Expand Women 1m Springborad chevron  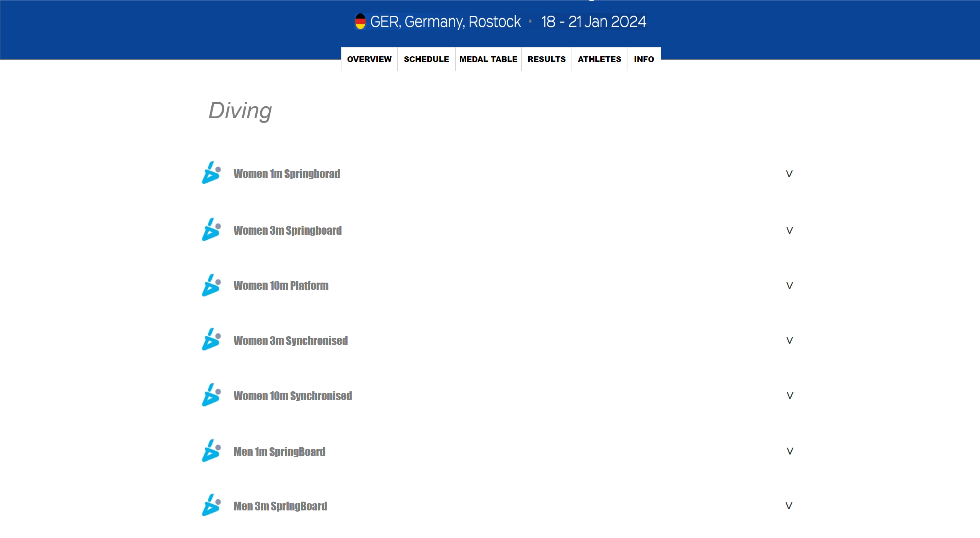(x=789, y=174)
